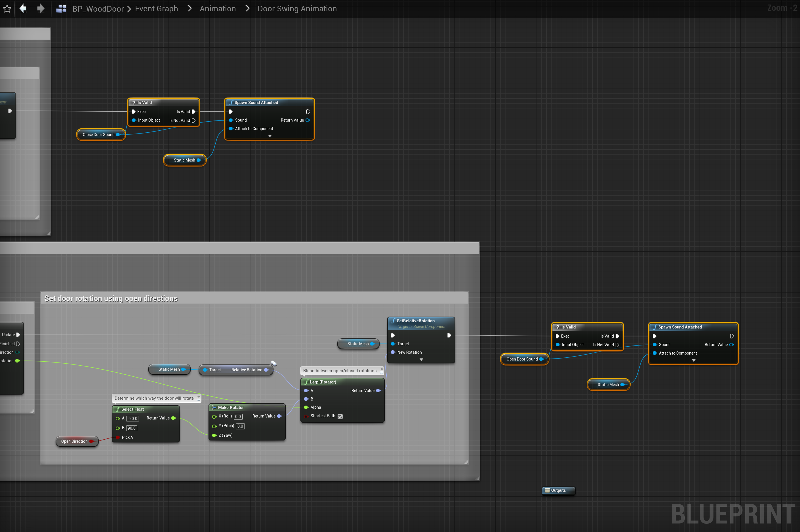The height and width of the screenshot is (532, 800).
Task: Navigate forward with the right arrow
Action: tap(41, 8)
